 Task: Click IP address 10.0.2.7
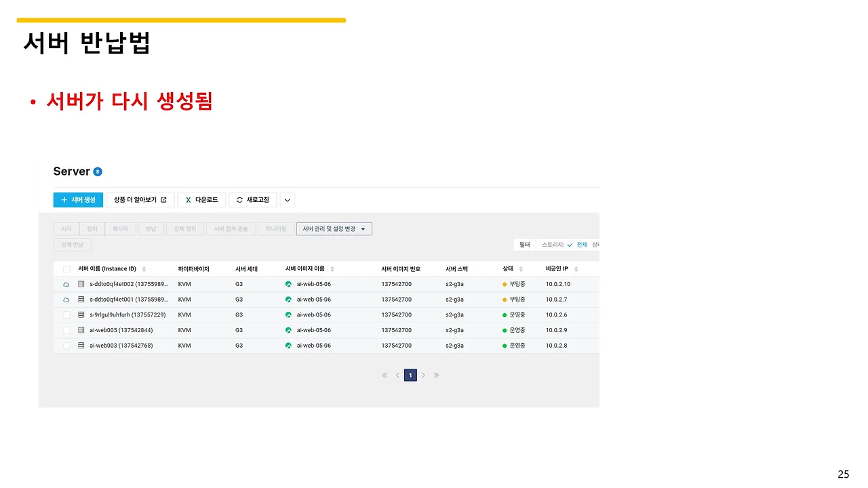click(x=557, y=300)
